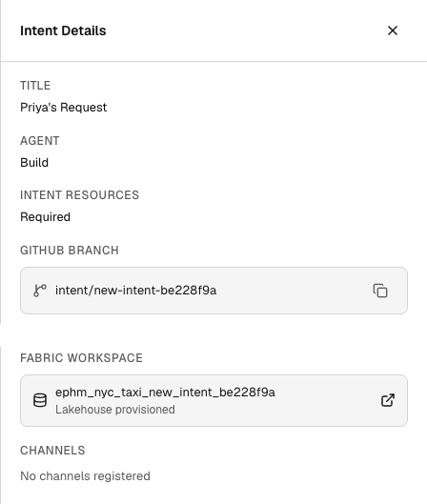427x504 pixels.
Task: Click the lakehouse database icon
Action: point(40,400)
